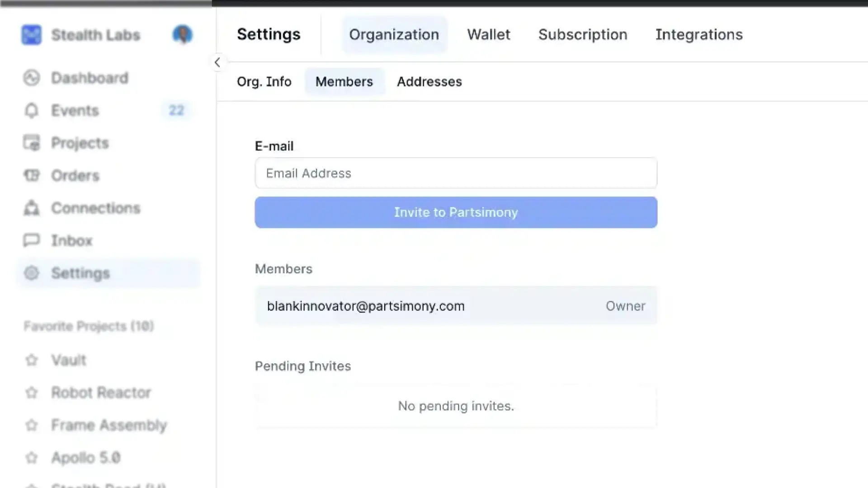Image resolution: width=868 pixels, height=488 pixels.
Task: Click the Email Address input field
Action: click(x=456, y=173)
